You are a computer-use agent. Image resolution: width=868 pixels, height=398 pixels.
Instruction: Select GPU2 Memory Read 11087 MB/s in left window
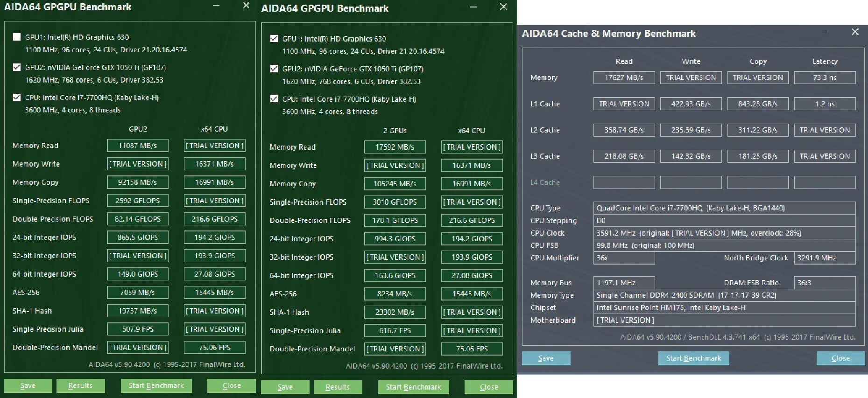tap(138, 146)
